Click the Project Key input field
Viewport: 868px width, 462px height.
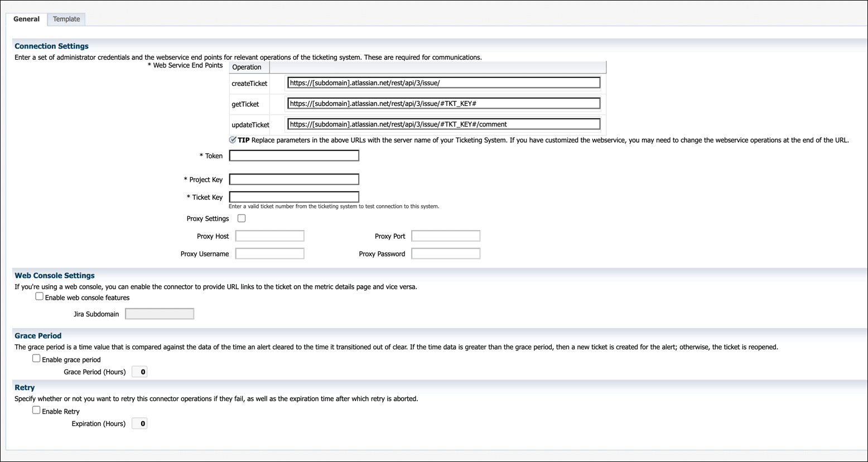(x=294, y=179)
